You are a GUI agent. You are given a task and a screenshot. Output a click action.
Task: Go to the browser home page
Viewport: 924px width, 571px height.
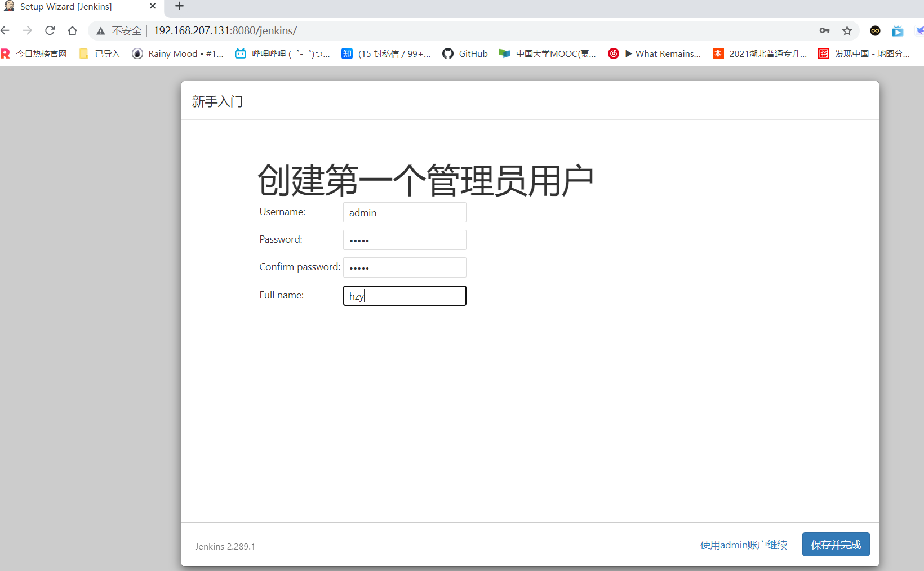pos(72,30)
